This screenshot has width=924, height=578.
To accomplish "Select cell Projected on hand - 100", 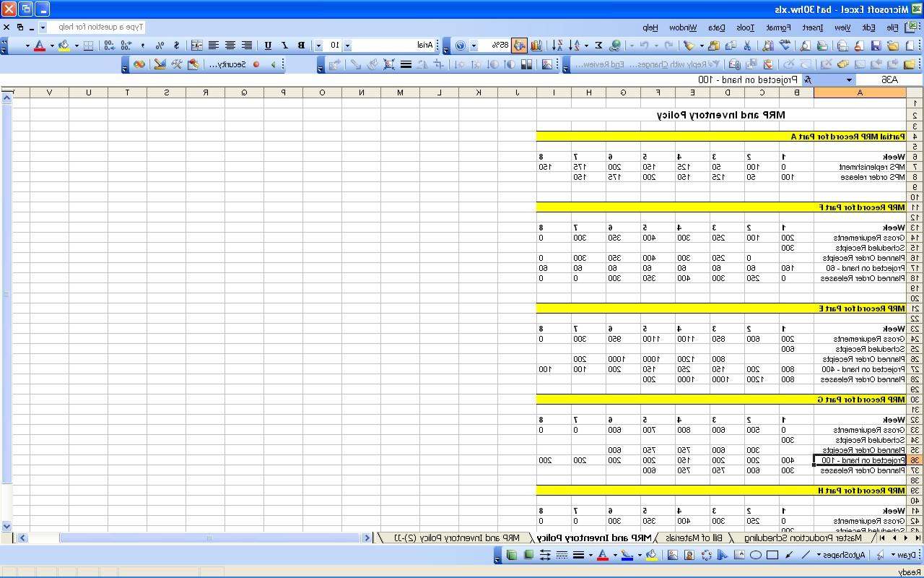I will click(860, 460).
